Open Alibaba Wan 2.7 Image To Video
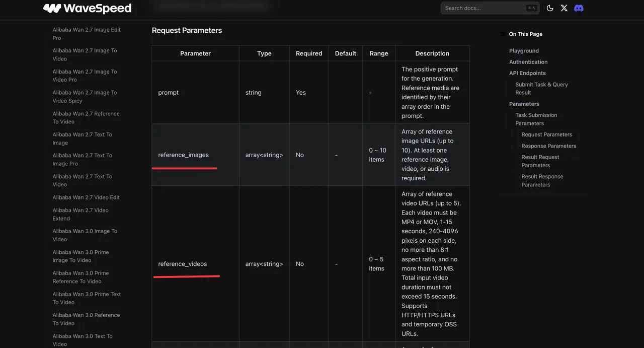 (x=85, y=54)
